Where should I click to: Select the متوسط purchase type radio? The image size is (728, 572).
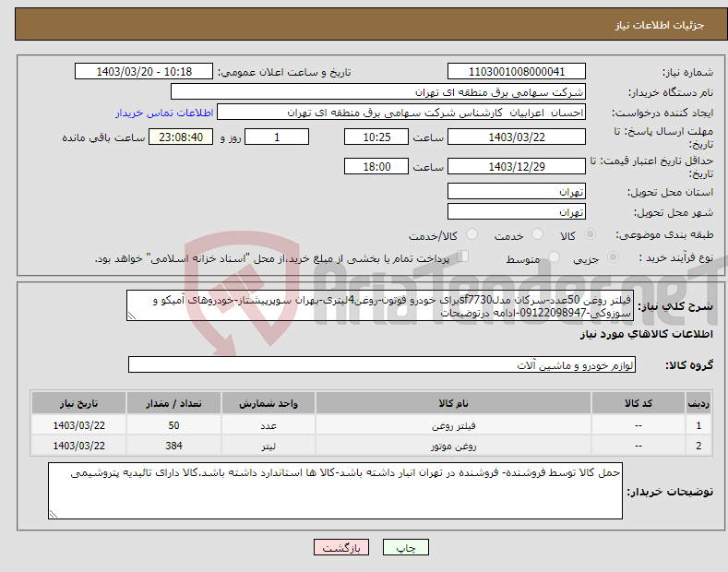coord(554,257)
